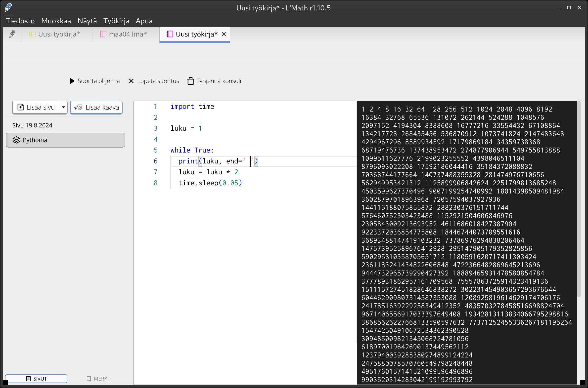This screenshot has height=388, width=588.
Task: Click console first output line '1 2 4 8'
Action: click(456, 109)
